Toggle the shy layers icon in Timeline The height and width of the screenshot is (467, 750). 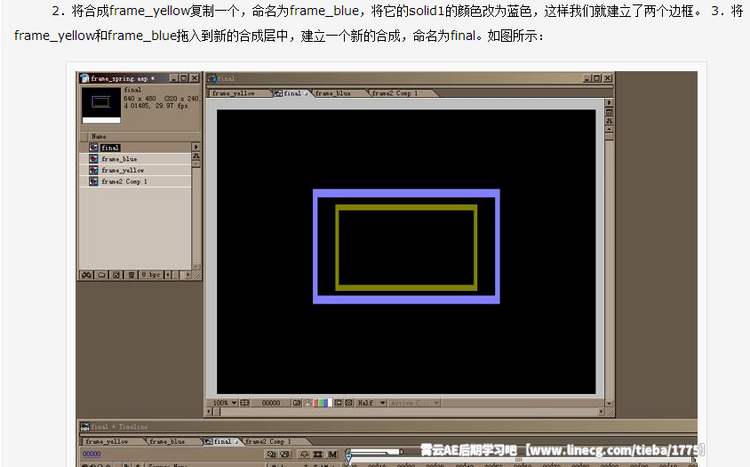coord(305,454)
